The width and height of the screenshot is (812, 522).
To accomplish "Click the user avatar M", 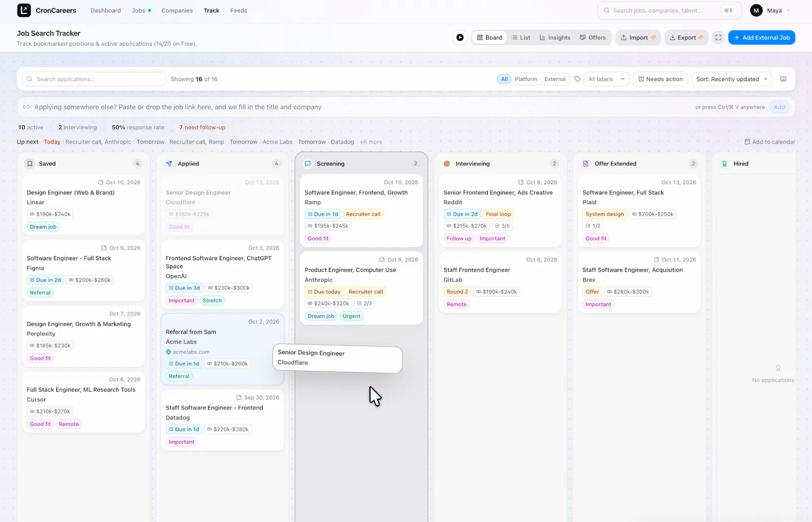I will tap(756, 11).
